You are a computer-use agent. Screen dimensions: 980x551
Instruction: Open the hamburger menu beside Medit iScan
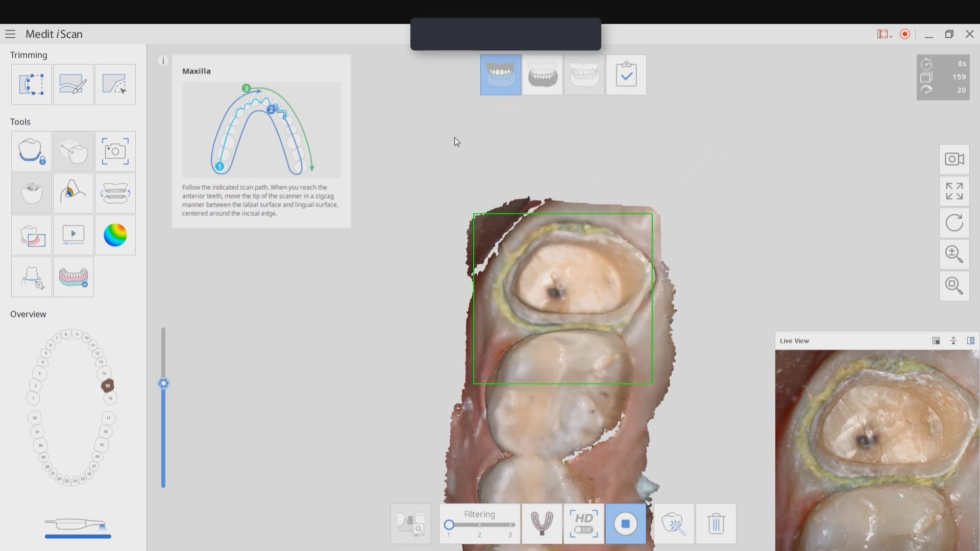pyautogui.click(x=10, y=34)
